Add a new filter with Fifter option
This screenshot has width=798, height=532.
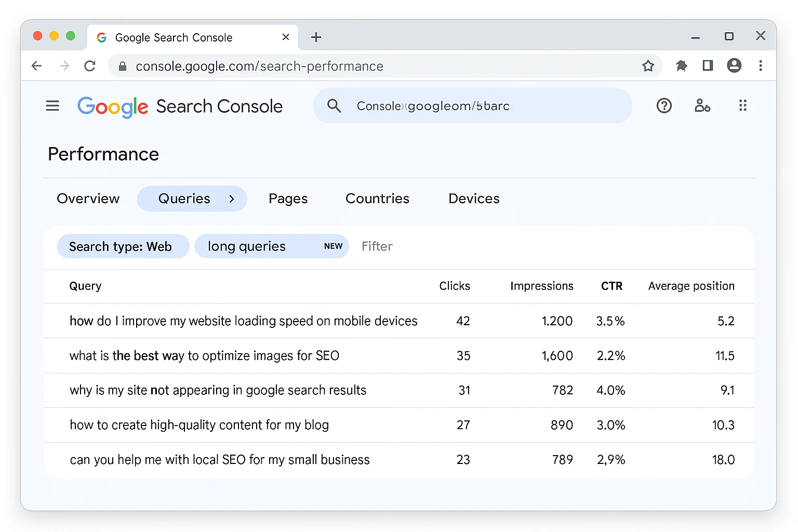click(x=377, y=246)
